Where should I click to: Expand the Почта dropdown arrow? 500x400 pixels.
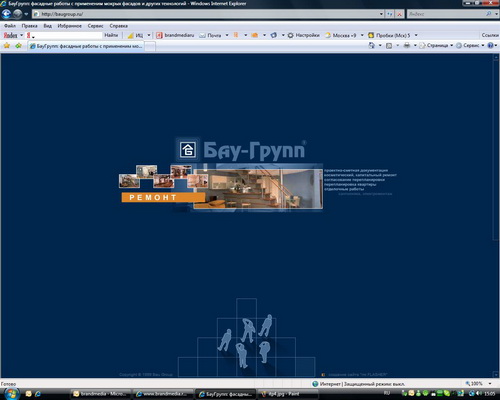(227, 35)
